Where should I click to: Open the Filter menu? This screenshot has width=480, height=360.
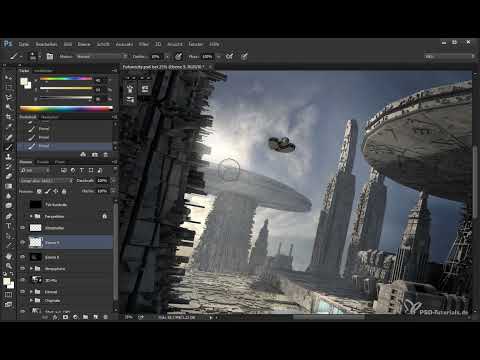pyautogui.click(x=144, y=44)
